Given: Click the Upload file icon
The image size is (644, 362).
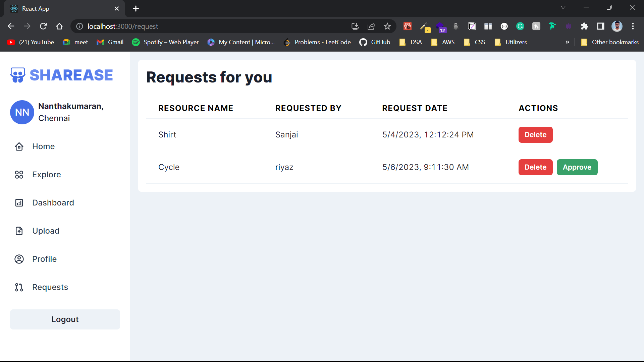Looking at the screenshot, I should coord(19,231).
